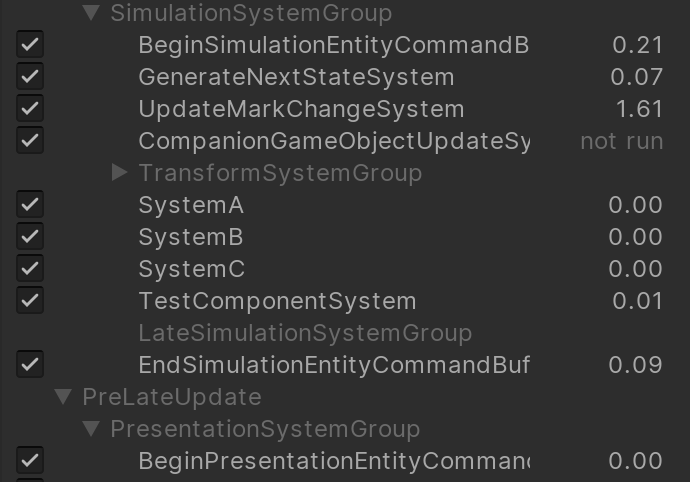Select the TestComponentSystem entry
Viewport: 690px width, 482px height.
tap(277, 301)
